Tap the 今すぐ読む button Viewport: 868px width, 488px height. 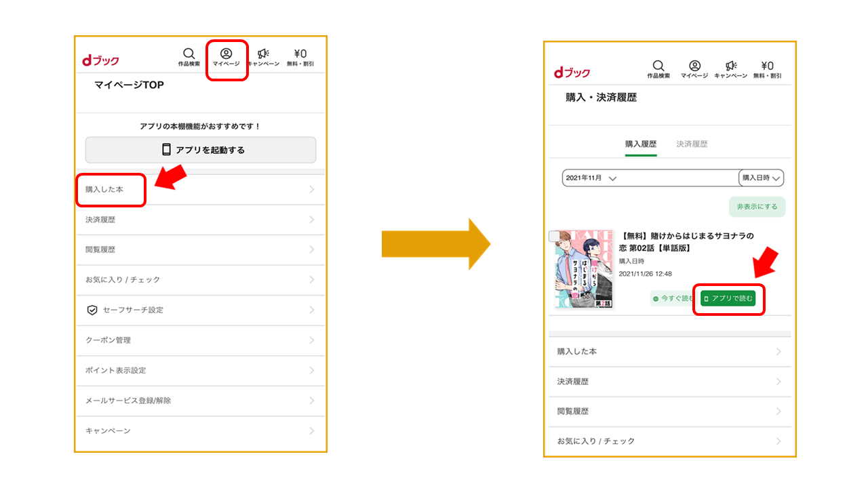[673, 299]
